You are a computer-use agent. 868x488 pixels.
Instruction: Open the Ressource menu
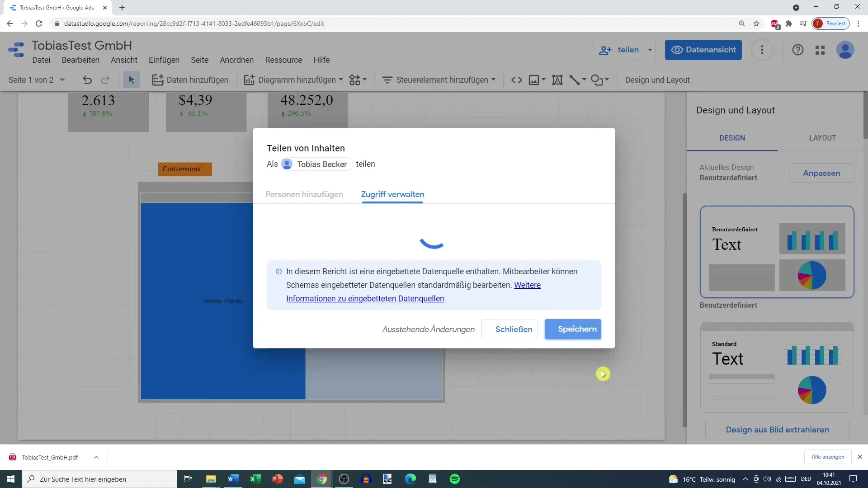[283, 60]
